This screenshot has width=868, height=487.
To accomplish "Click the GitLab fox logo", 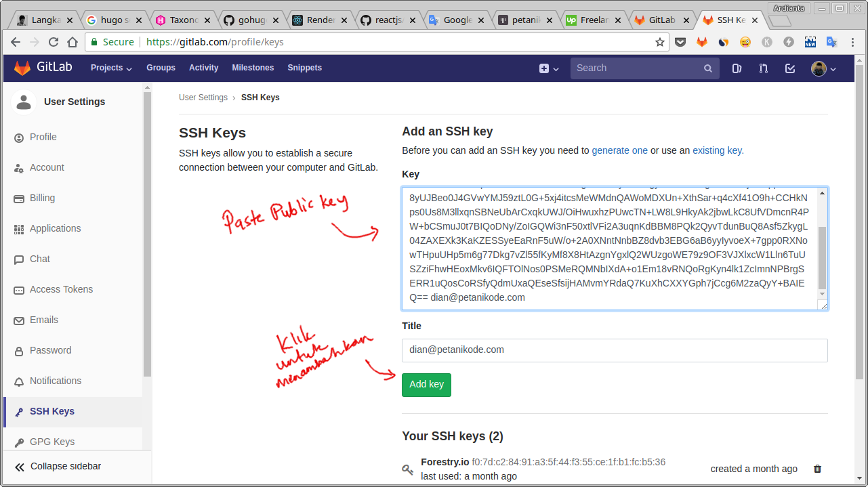I will 22,68.
